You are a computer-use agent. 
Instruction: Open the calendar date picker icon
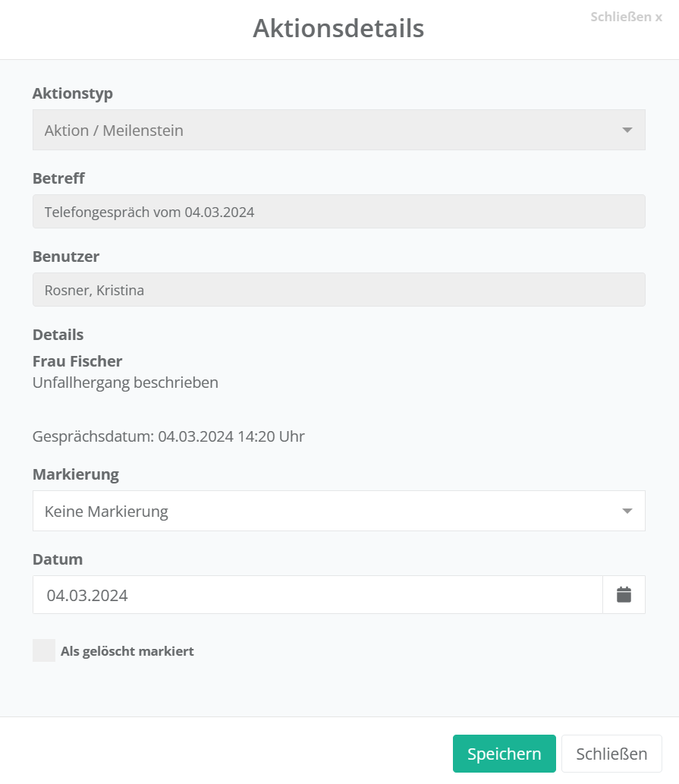coord(624,595)
